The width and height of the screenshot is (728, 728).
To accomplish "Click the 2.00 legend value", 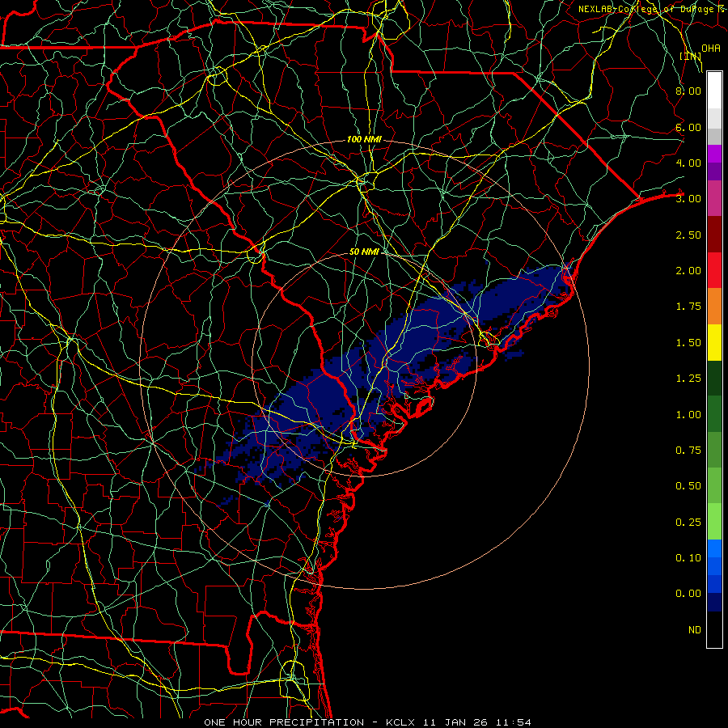I will click(688, 271).
